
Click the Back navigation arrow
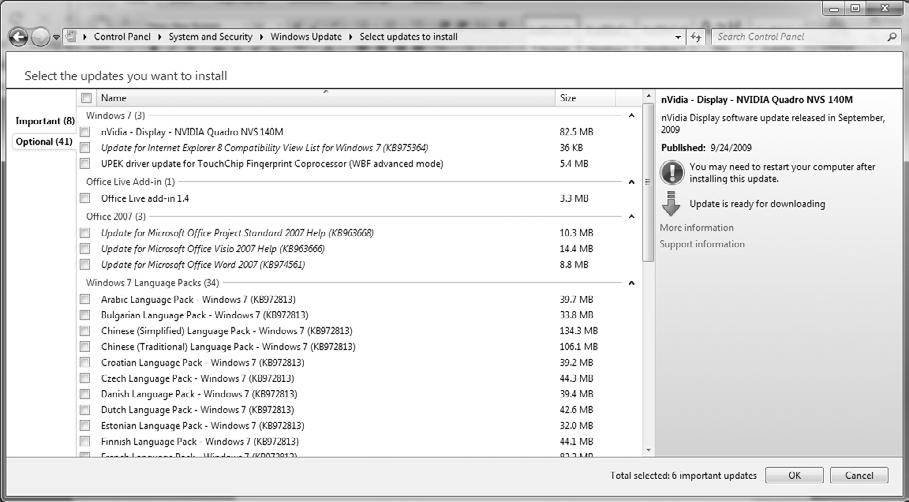click(x=18, y=38)
